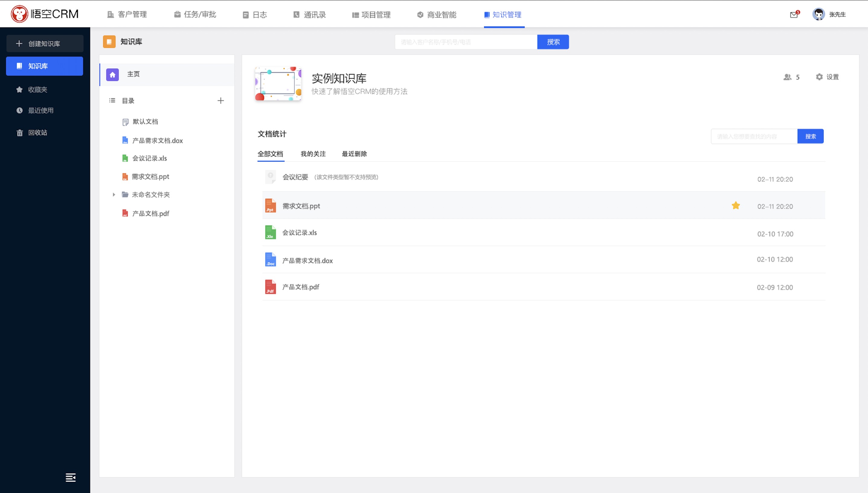This screenshot has width=868, height=493.
Task: Switch to the 全部文档 tab
Action: (x=271, y=154)
